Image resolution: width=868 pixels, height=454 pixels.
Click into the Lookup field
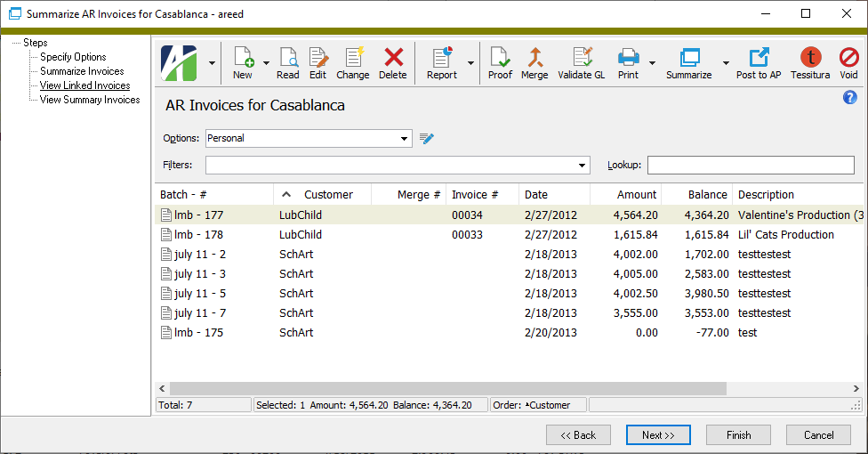click(x=751, y=166)
